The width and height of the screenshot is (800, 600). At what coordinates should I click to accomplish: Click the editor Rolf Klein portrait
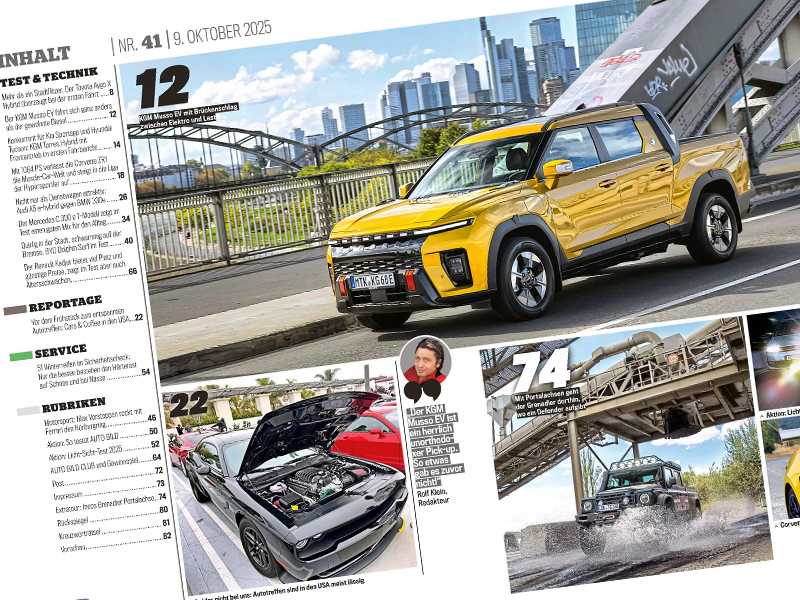pos(425,365)
